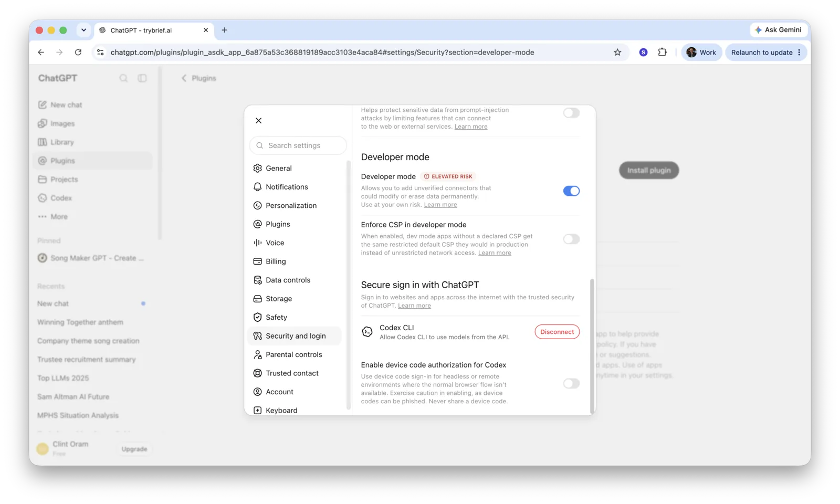The width and height of the screenshot is (840, 504).
Task: Open Library in ChatGPT sidebar
Action: 92,142
